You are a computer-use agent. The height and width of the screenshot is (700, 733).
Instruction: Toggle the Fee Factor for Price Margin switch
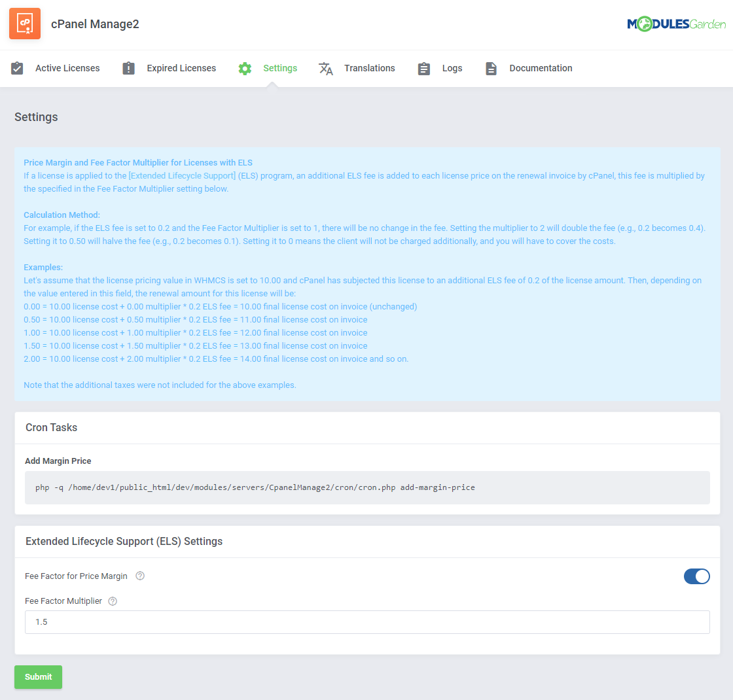[696, 576]
